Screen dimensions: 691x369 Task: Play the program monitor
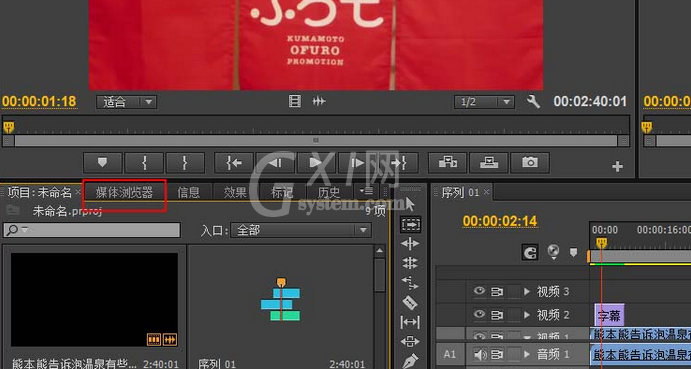[316, 163]
